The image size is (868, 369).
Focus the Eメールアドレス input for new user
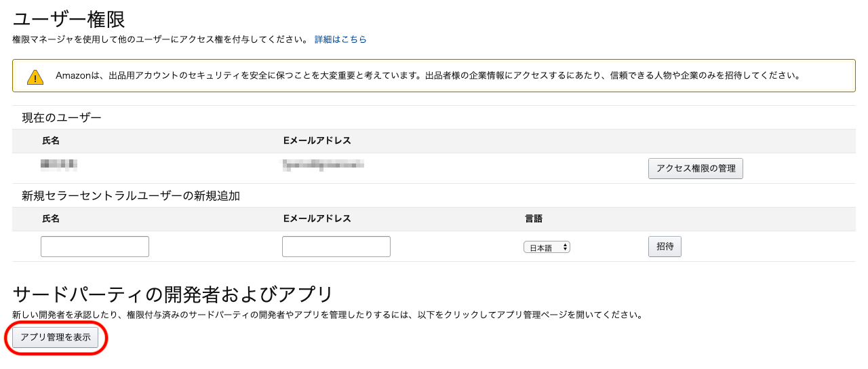point(336,247)
